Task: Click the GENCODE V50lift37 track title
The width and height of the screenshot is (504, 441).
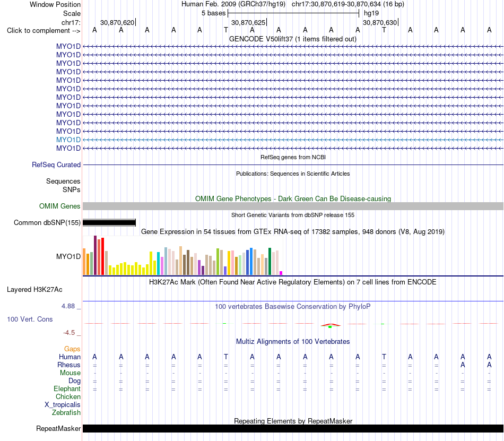Action: click(293, 39)
